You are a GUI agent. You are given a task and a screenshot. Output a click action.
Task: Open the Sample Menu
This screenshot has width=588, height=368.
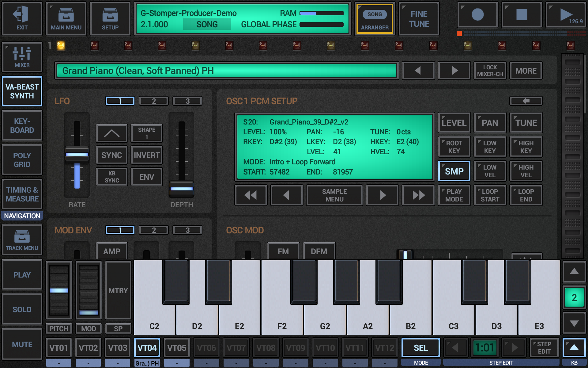[334, 195]
